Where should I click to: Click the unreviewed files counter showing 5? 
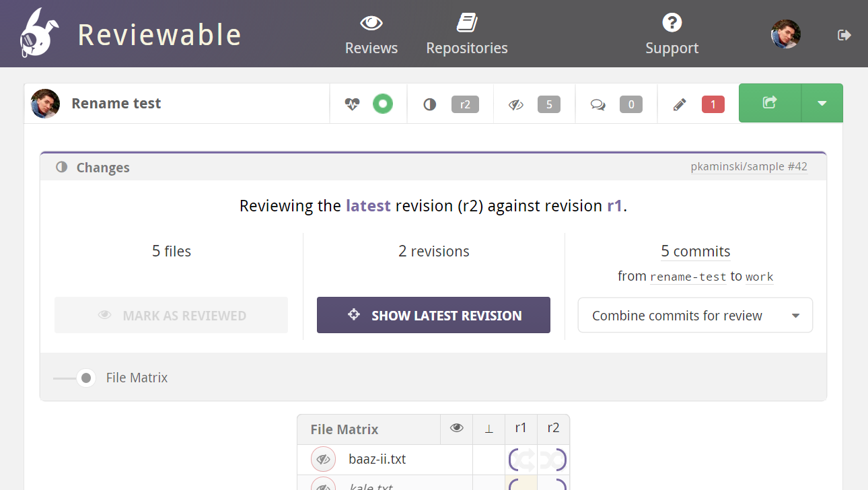point(535,104)
